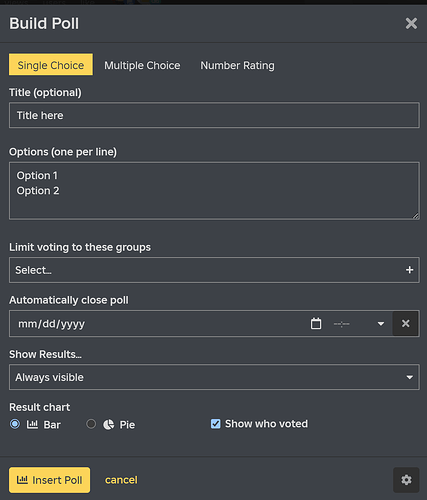This screenshot has width=427, height=500.
Task: Click the cancel link
Action: (x=121, y=480)
